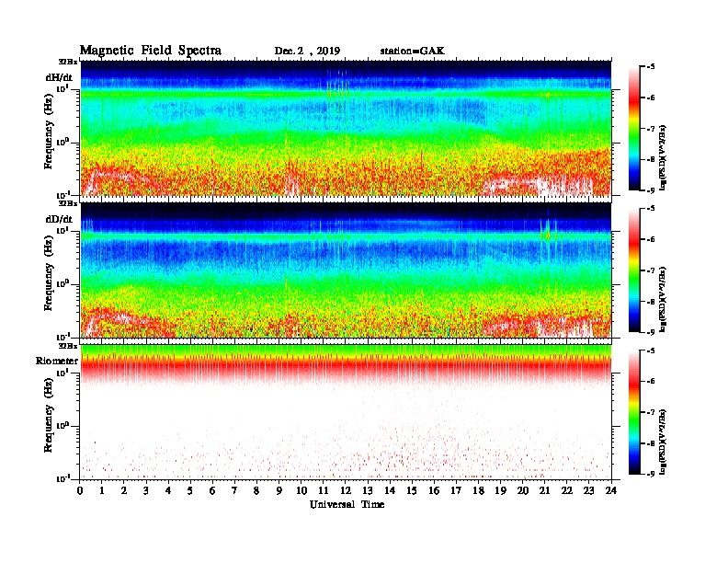The height and width of the screenshot is (563, 728).
Task: Click the date "Dec. 2, 2019"
Action: point(307,52)
